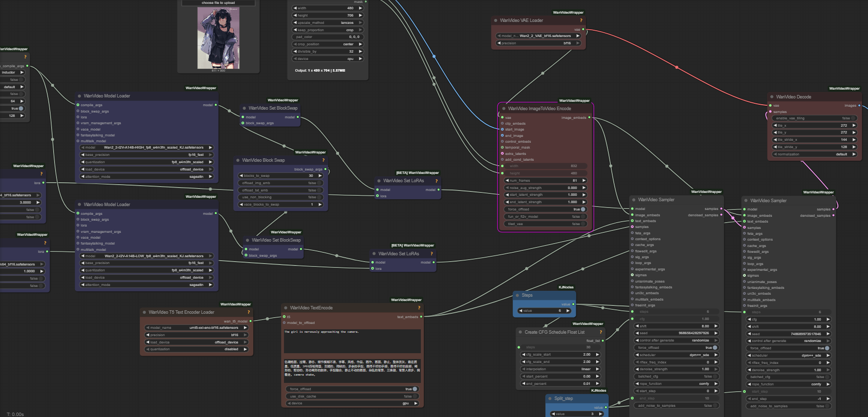Click crop_position center selector

tap(328, 44)
